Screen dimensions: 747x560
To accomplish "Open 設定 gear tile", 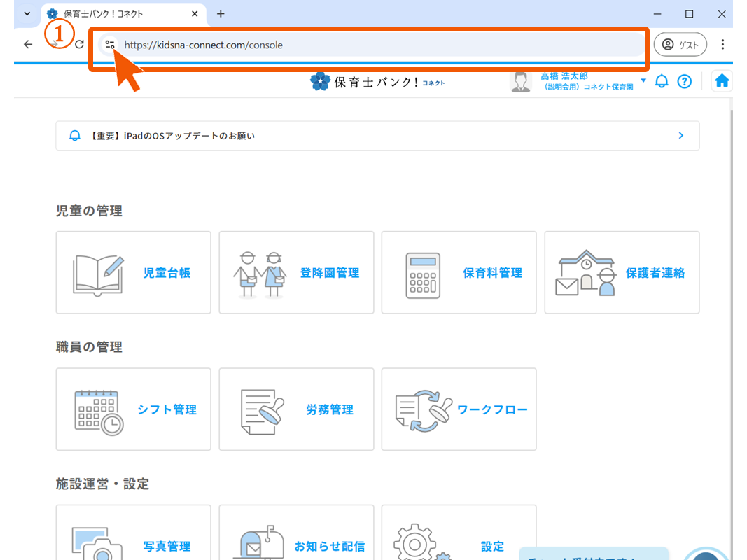I will 459,535.
